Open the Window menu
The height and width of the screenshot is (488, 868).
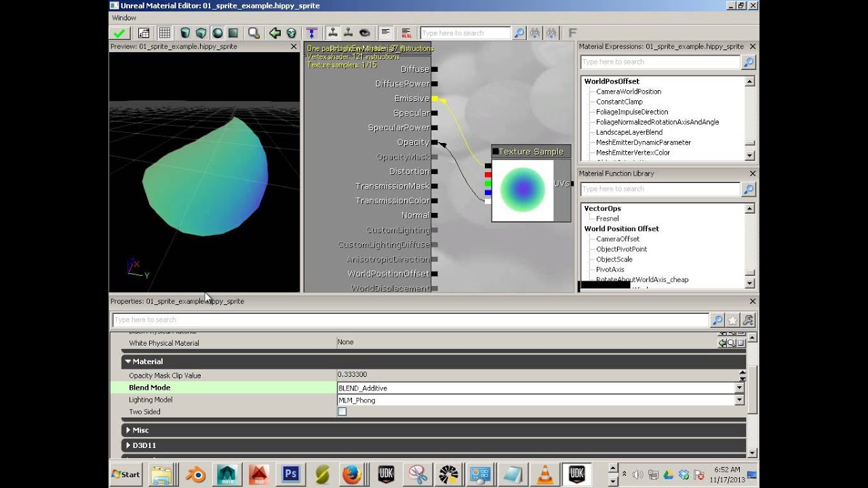click(x=124, y=18)
